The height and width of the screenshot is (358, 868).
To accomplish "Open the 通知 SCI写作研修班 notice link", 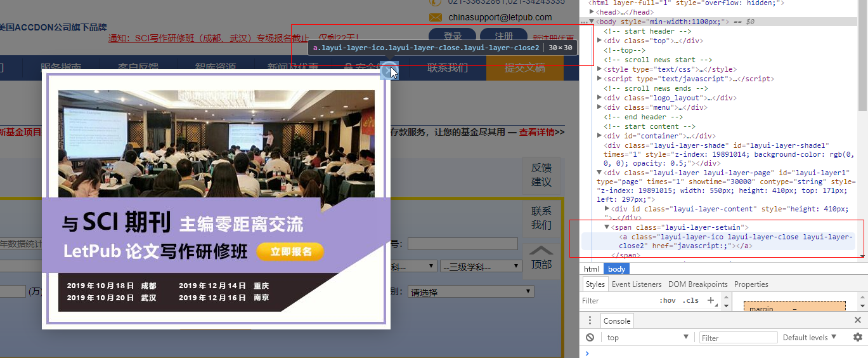I will point(235,38).
